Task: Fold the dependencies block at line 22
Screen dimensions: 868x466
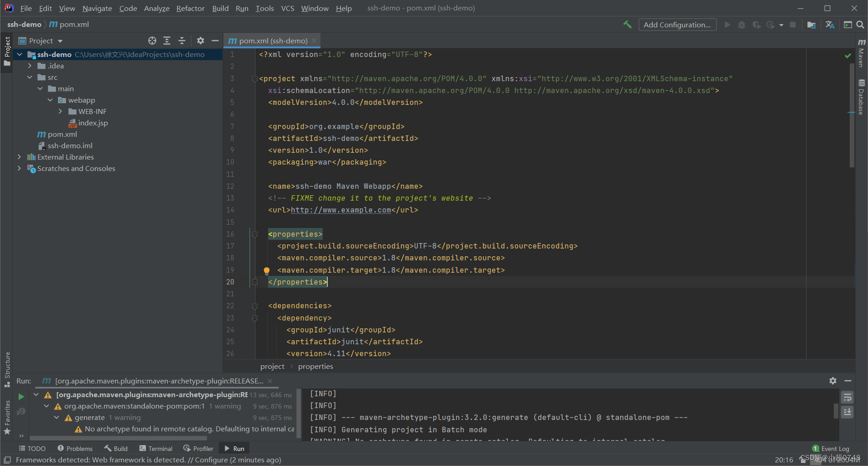Action: [x=255, y=306]
